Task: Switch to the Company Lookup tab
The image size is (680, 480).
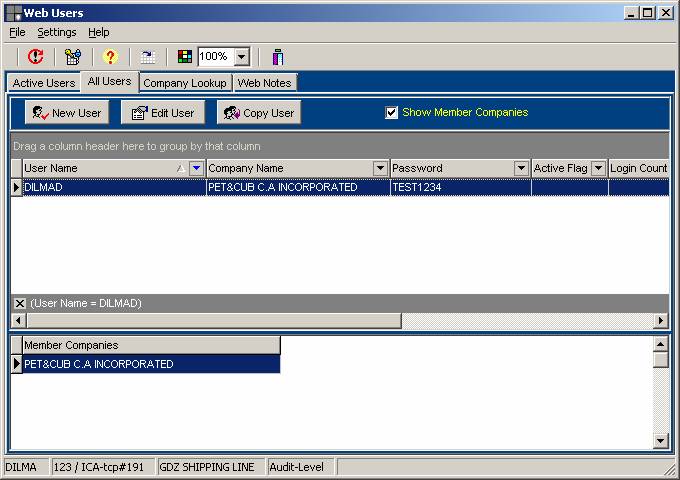Action: [x=185, y=83]
